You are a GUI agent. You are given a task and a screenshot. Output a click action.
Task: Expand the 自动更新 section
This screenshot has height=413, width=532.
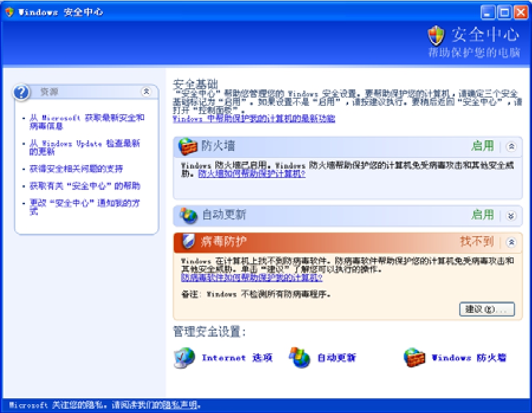[511, 215]
